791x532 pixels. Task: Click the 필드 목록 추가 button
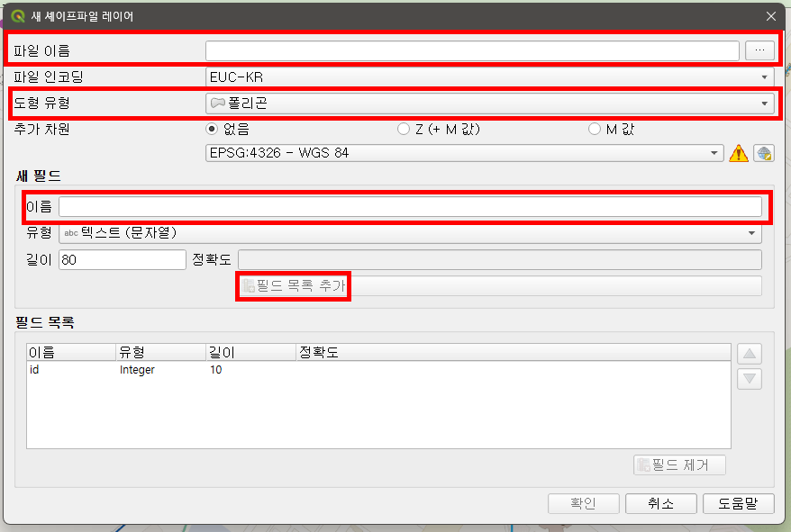(x=499, y=285)
